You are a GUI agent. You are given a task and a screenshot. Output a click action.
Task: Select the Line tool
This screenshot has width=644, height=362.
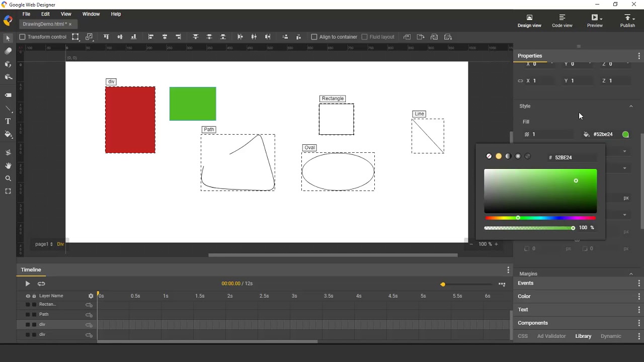click(8, 109)
